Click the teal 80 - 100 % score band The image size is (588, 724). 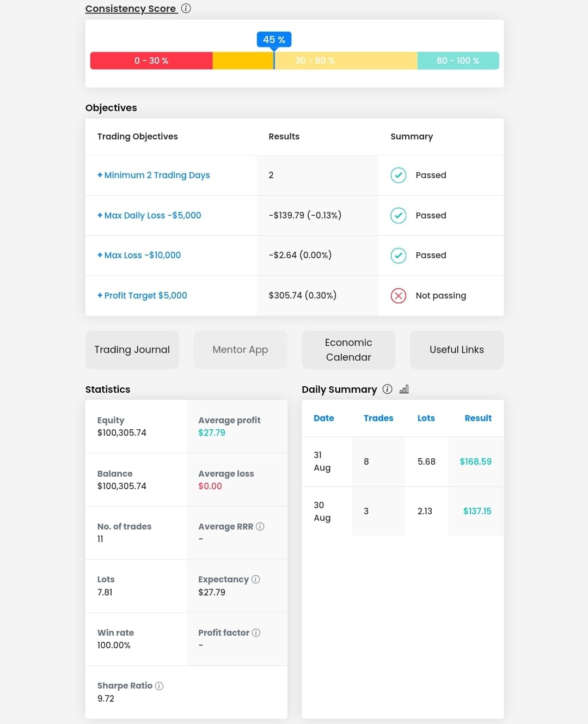click(x=458, y=60)
